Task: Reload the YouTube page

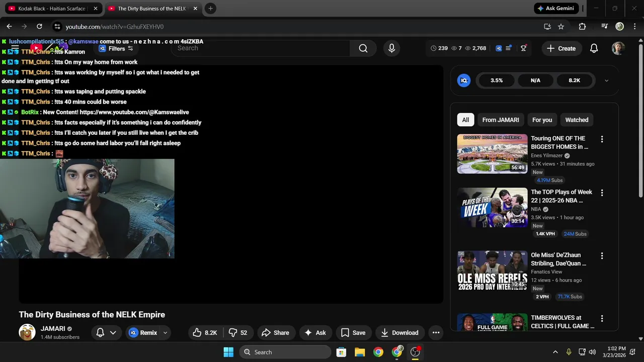Action: [39, 27]
